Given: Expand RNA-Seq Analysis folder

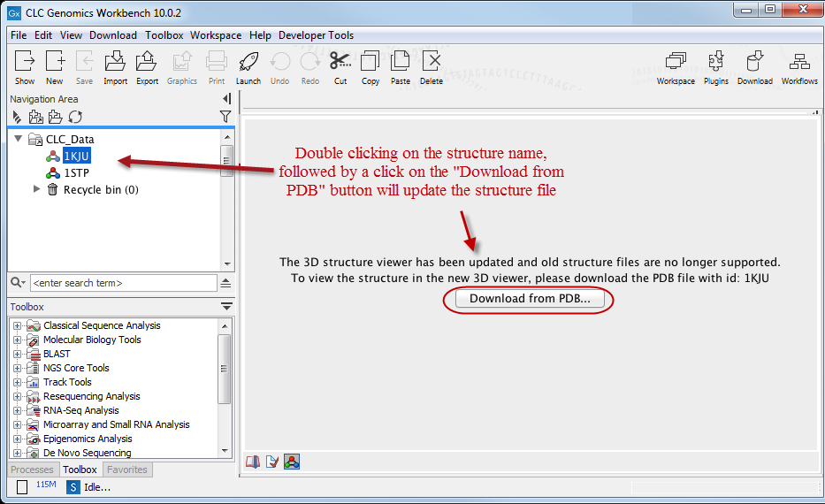Looking at the screenshot, I should pyautogui.click(x=17, y=411).
